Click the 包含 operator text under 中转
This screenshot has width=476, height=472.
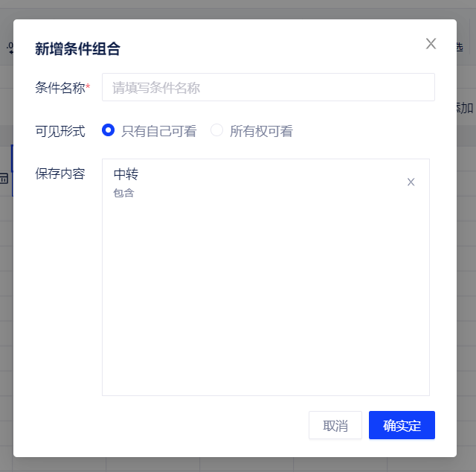(x=123, y=194)
